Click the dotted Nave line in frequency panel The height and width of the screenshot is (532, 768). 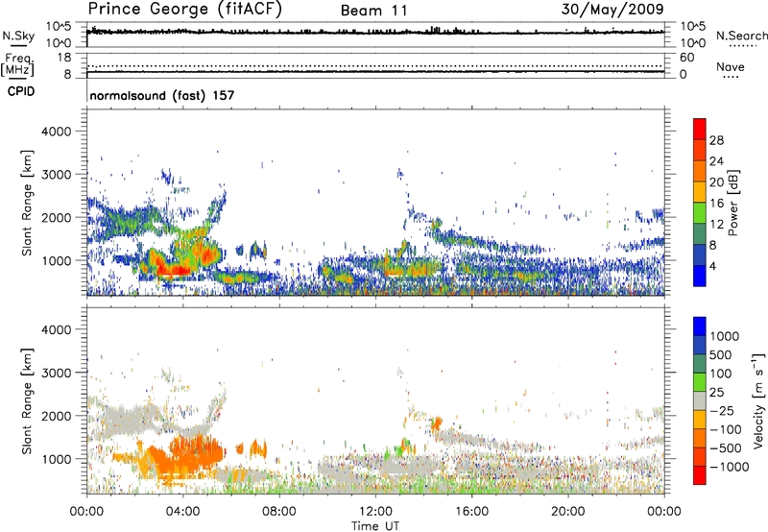[375, 65]
